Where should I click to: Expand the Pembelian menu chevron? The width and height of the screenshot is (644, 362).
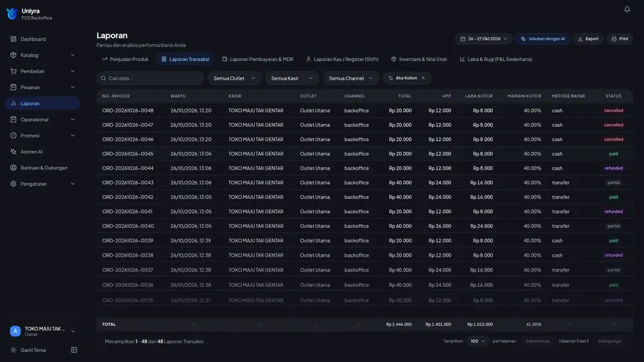[x=72, y=71]
